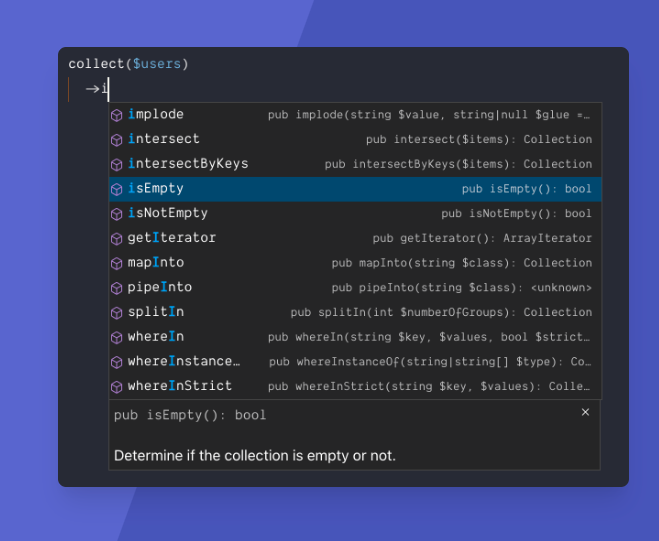Click the cube icon beside isNotEmpty
This screenshot has height=541, width=659.
pyautogui.click(x=116, y=214)
